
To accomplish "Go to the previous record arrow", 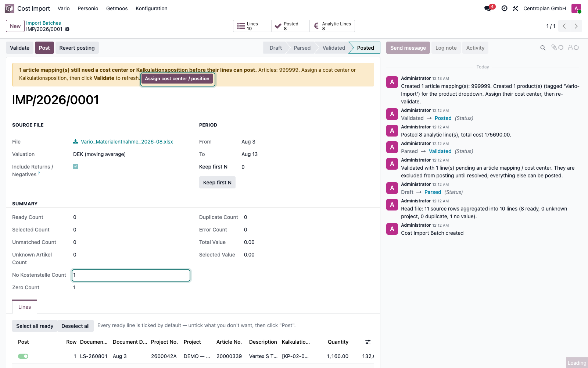I will tap(564, 26).
